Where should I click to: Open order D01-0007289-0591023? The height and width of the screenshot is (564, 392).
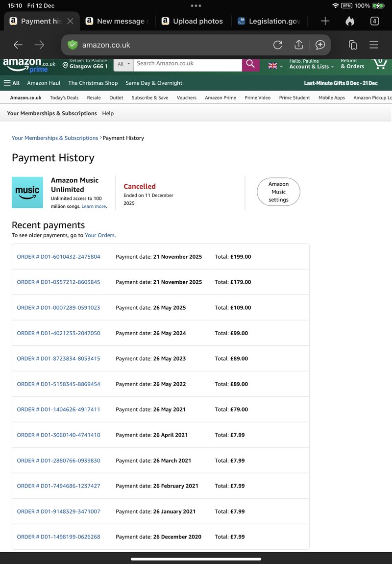coord(59,308)
